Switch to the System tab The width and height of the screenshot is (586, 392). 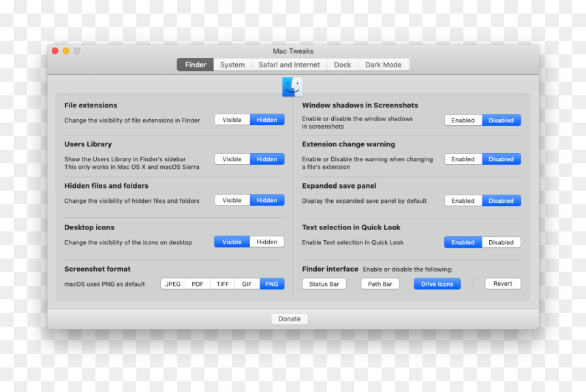coord(232,65)
